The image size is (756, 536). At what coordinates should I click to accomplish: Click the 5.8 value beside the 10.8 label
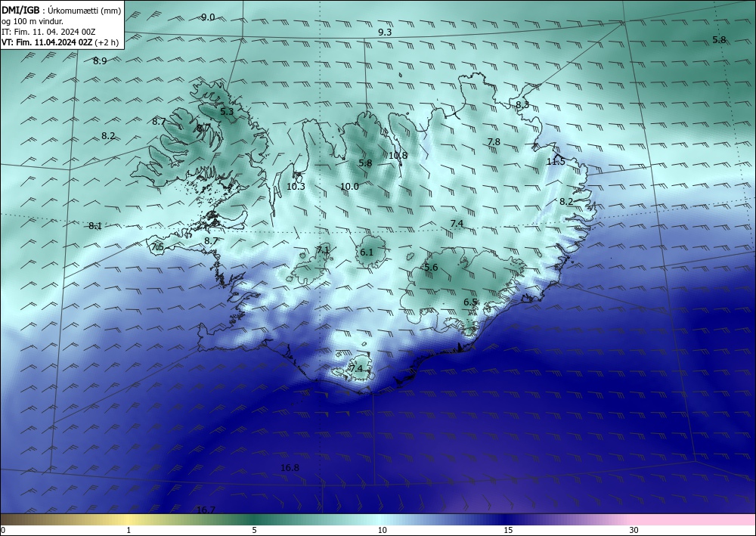(365, 163)
